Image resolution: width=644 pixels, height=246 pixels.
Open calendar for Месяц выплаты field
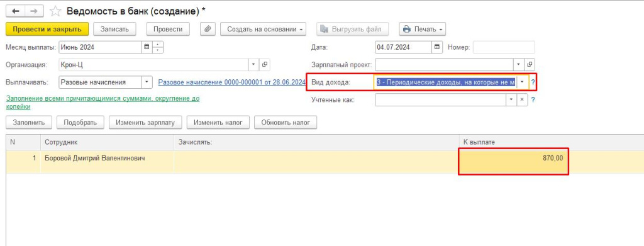click(146, 47)
